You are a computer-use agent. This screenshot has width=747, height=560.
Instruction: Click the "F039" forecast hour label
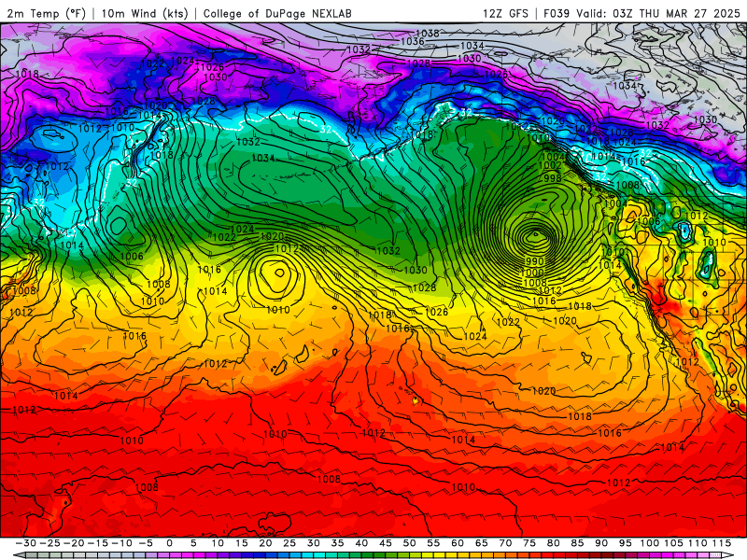tap(557, 13)
